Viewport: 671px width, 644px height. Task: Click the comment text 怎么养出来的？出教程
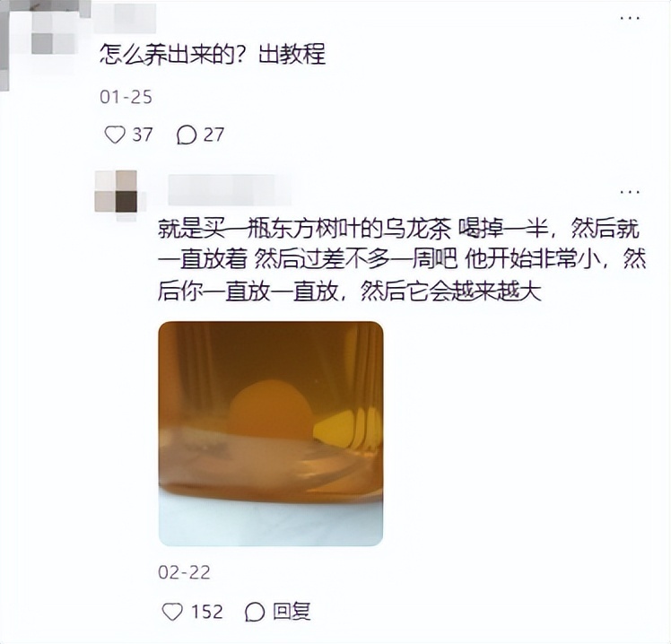(x=213, y=55)
